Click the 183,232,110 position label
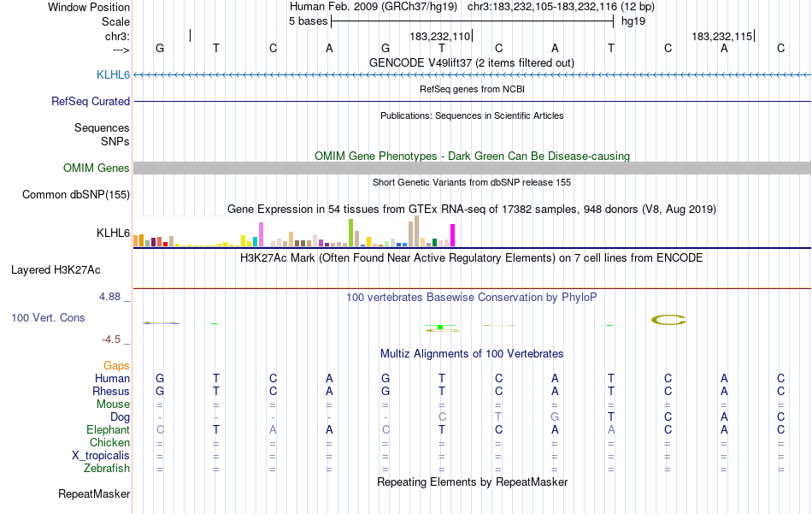This screenshot has height=514, width=812. pyautogui.click(x=439, y=36)
